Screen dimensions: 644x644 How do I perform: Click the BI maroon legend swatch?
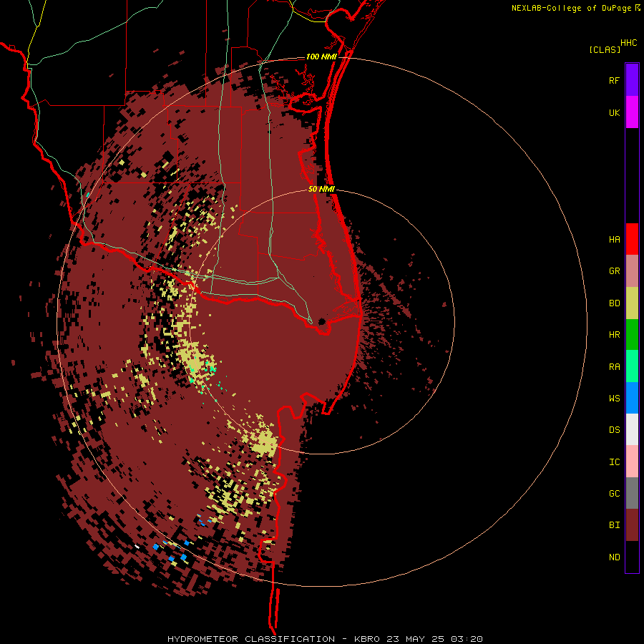tap(632, 525)
